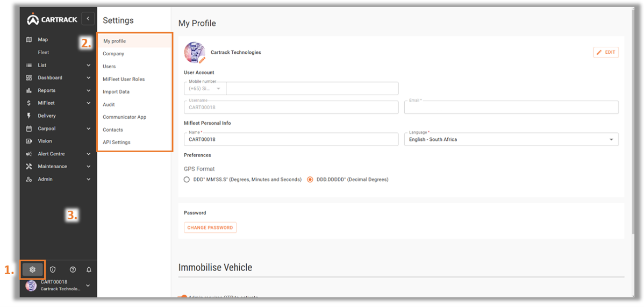Select Degrees, Minutes and Seconds GPS format
Screen dimensions: 644x307
(187, 180)
